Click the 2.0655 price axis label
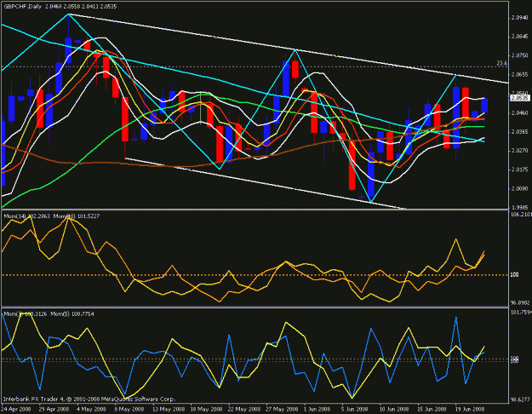Image resolution: width=532 pixels, height=414 pixels. (519, 74)
